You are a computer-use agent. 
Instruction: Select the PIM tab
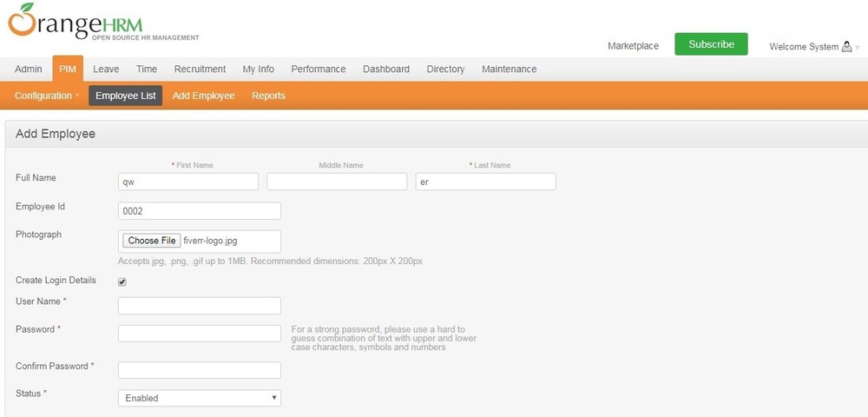point(68,69)
